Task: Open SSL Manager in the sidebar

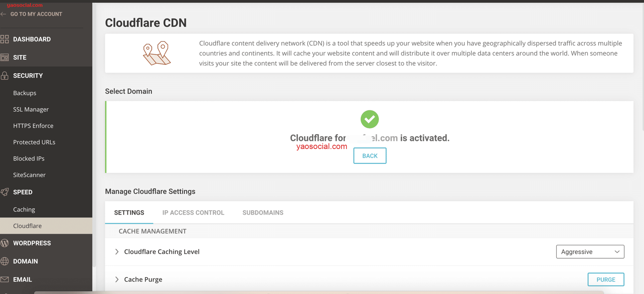Action: tap(31, 110)
